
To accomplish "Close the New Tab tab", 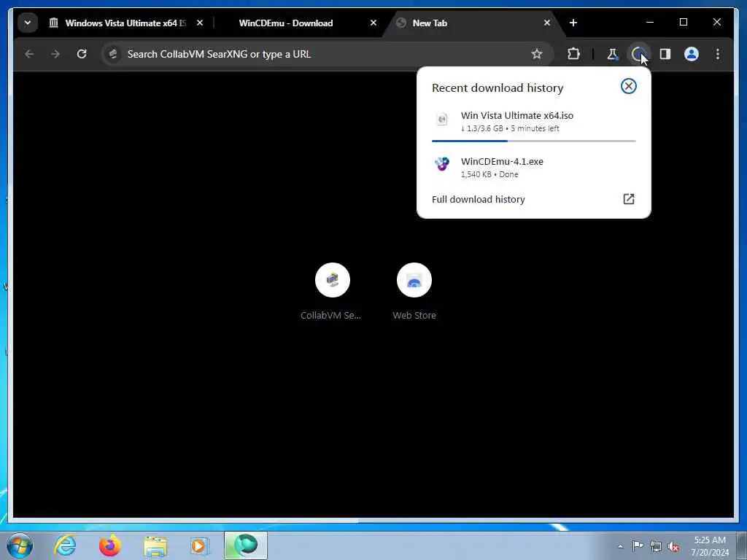I will (x=547, y=23).
